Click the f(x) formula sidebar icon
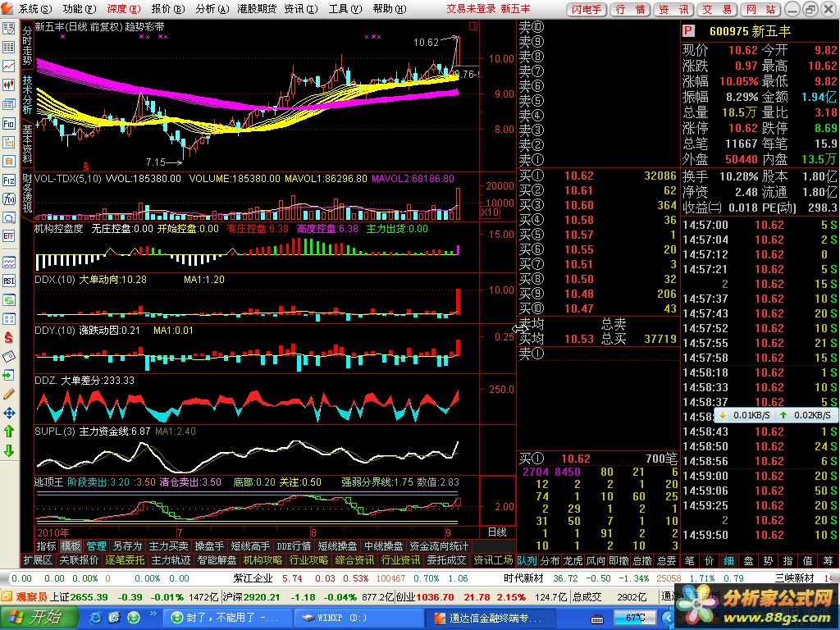840x630 pixels. pyautogui.click(x=8, y=199)
